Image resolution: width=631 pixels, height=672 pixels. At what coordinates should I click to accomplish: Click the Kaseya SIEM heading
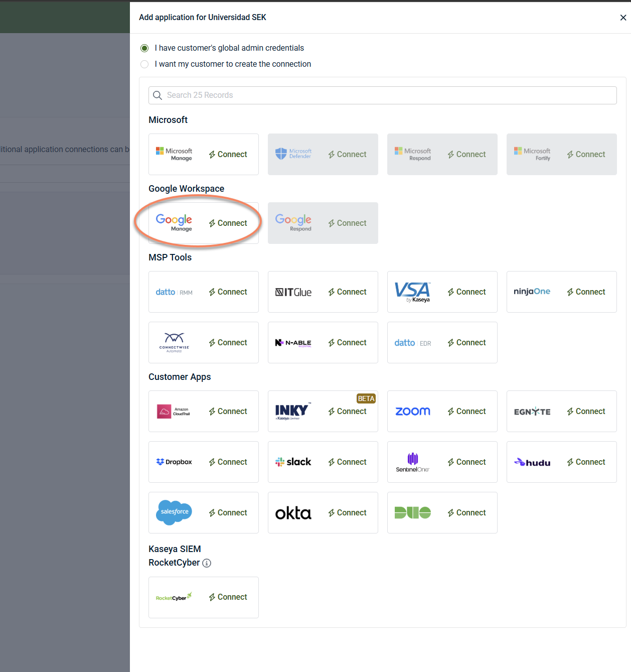pyautogui.click(x=175, y=549)
